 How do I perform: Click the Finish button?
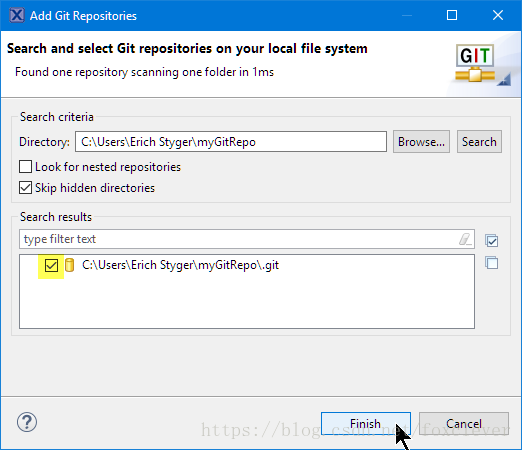(x=366, y=423)
